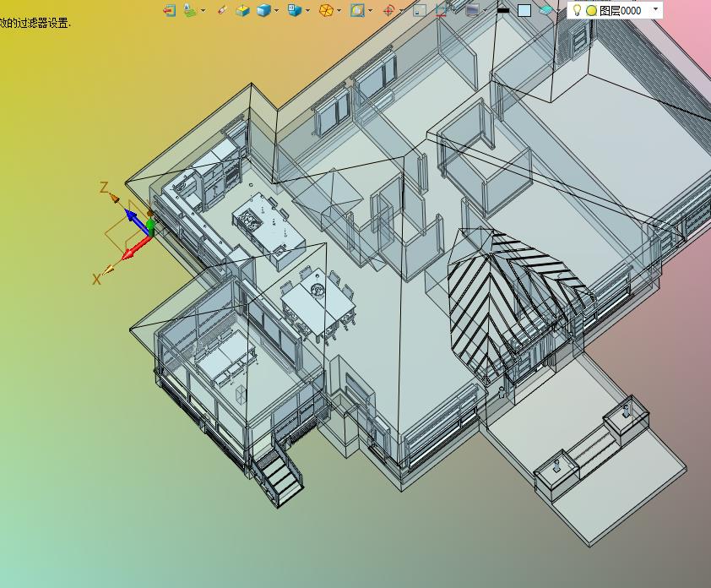
Task: Select the blue dimension measure icon
Action: coord(441,10)
